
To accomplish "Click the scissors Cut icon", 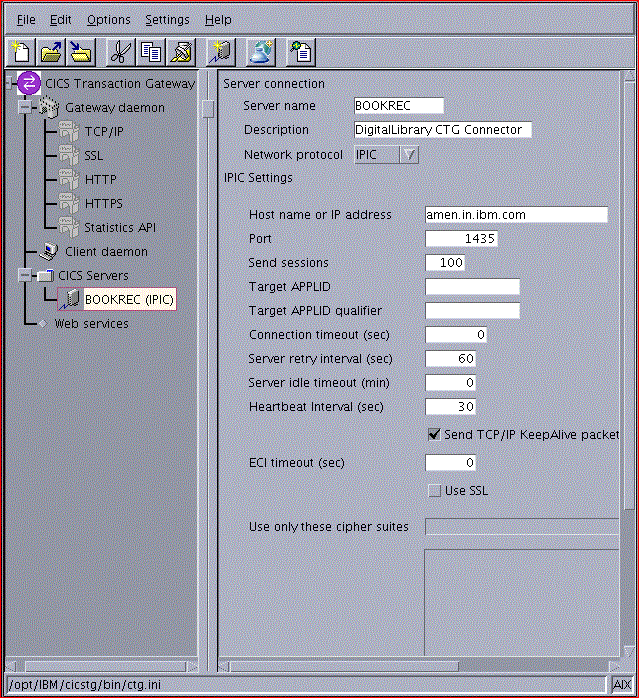I will [121, 51].
